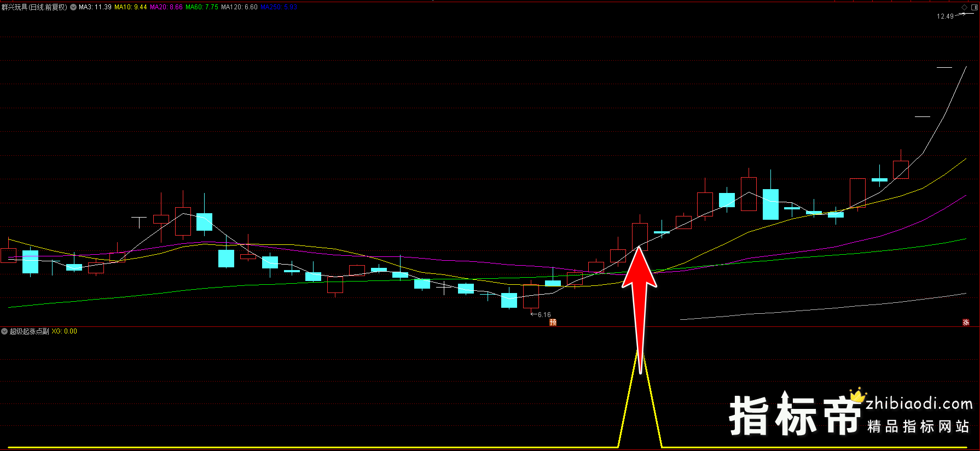The height and width of the screenshot is (451, 980).
Task: Click the 12.49 highest price annotation
Action: tap(945, 16)
